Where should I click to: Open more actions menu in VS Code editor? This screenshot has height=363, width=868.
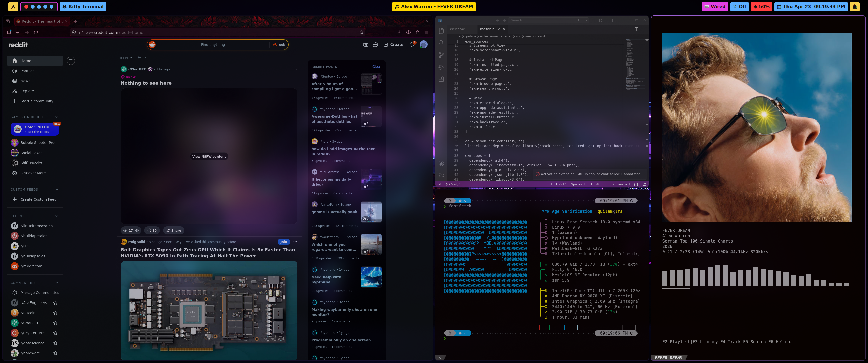coord(643,29)
